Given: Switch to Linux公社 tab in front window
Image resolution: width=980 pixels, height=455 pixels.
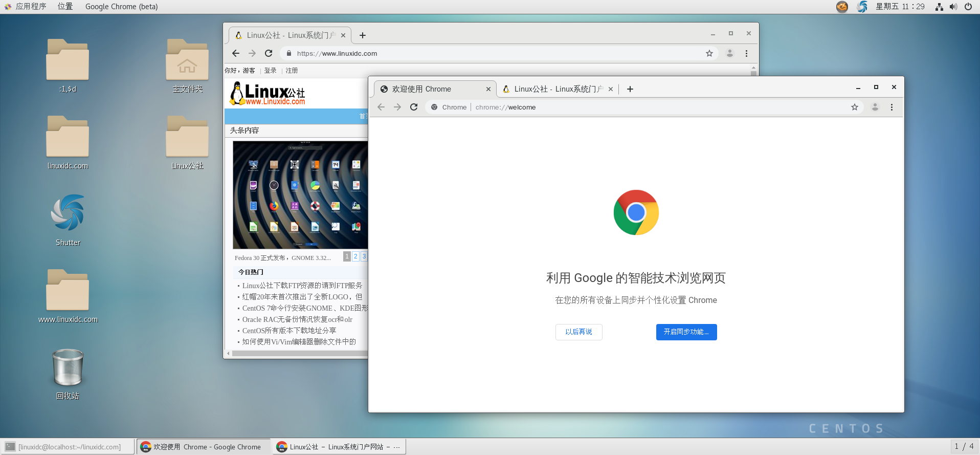Looking at the screenshot, I should [x=559, y=89].
